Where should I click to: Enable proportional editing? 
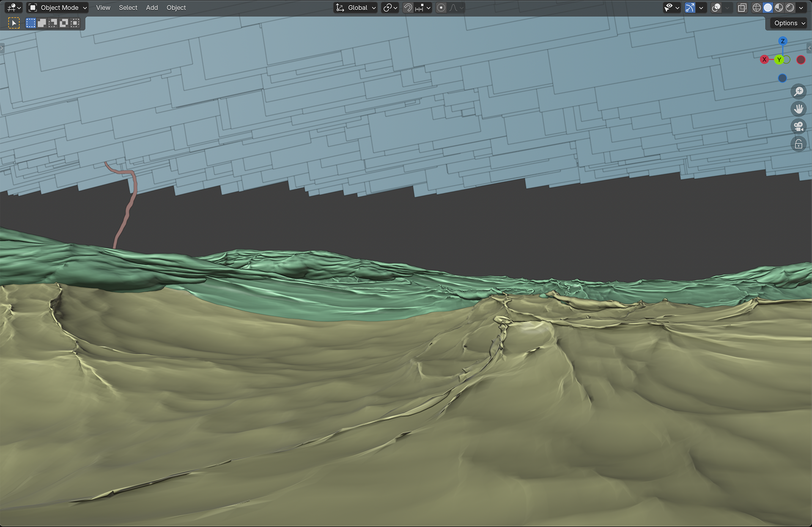click(441, 8)
